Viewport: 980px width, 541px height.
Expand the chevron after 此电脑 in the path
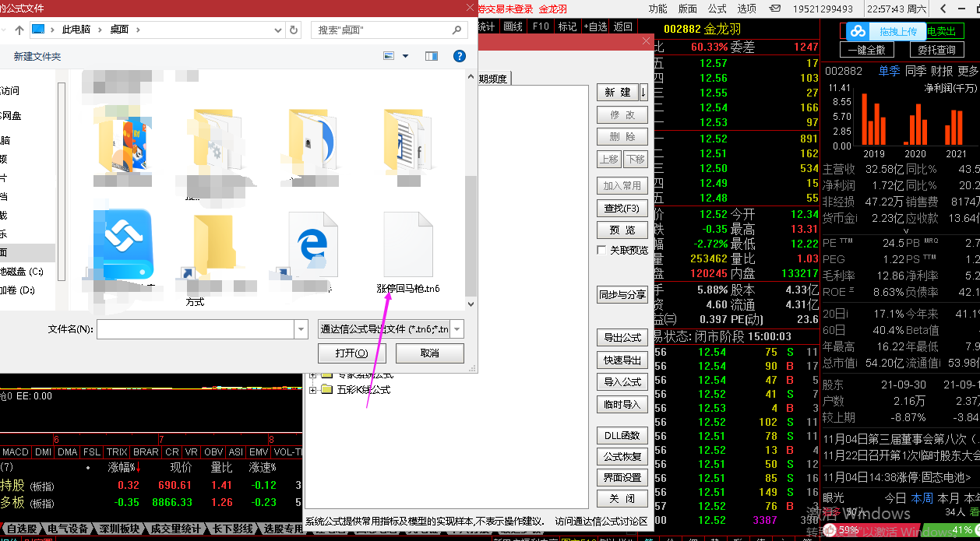click(x=98, y=30)
